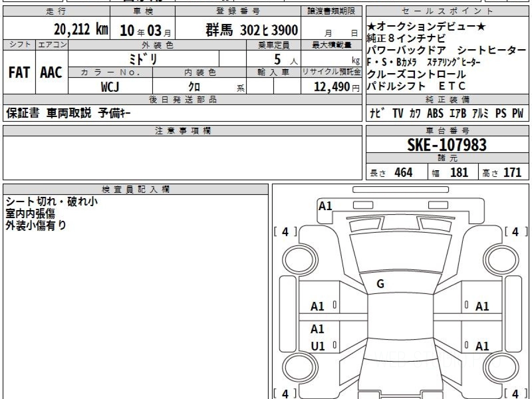532x399 pixels.
Task: Select the exterior color value ミドリ
Action: (144, 59)
